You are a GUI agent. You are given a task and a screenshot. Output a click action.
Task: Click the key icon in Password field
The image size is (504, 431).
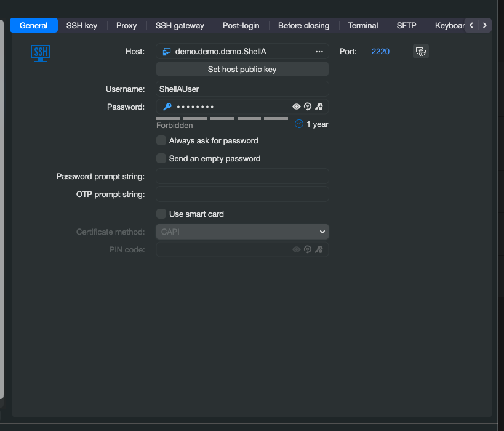click(167, 107)
